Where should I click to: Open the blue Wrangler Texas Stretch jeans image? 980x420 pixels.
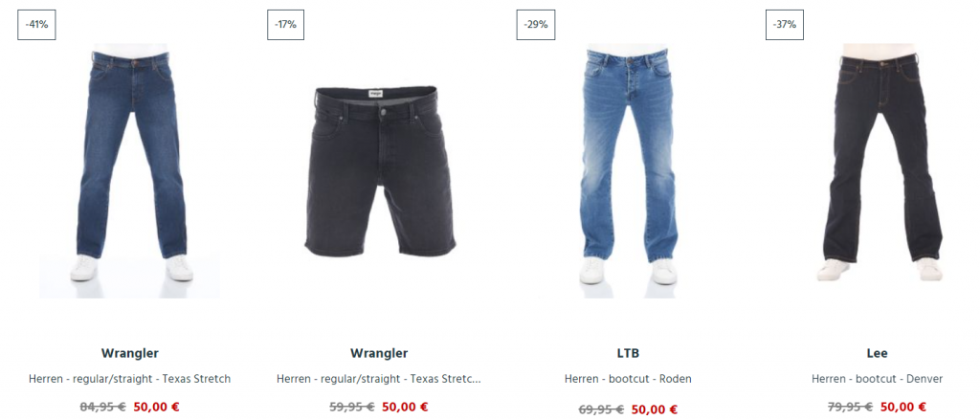(129, 170)
